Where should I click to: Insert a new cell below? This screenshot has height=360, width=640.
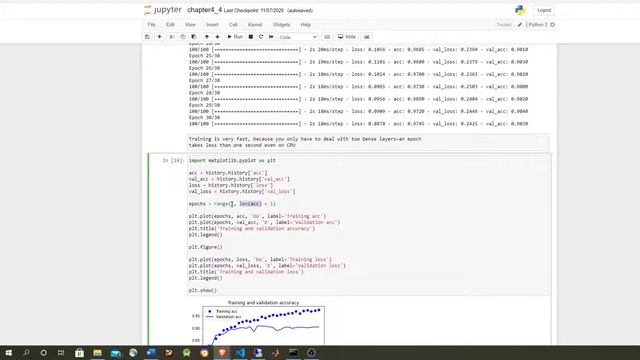pos(160,37)
